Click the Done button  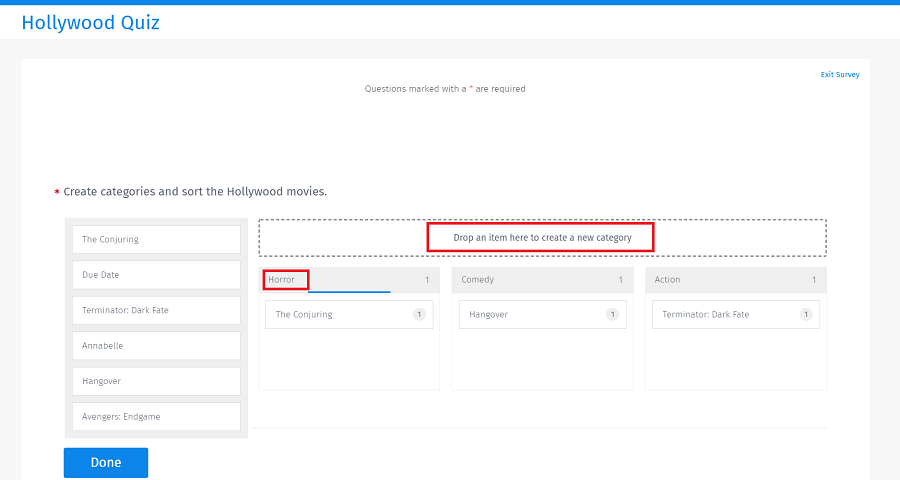coord(105,462)
